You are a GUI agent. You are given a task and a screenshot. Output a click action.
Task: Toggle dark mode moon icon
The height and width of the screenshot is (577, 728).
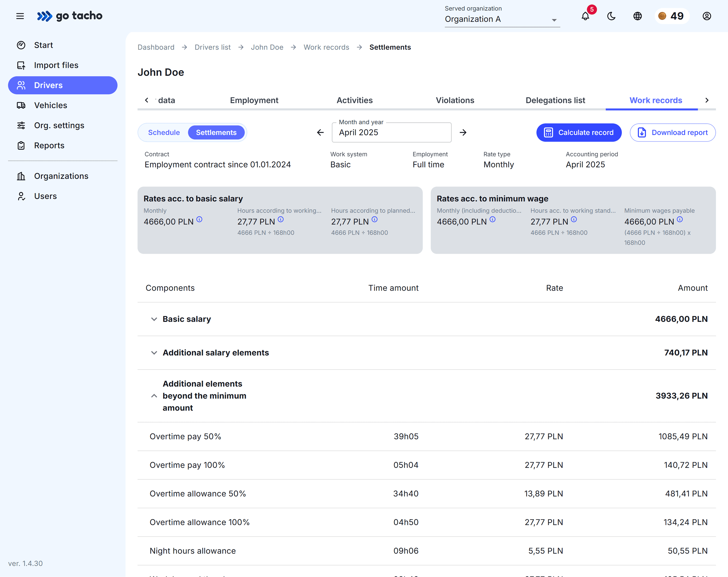point(612,16)
